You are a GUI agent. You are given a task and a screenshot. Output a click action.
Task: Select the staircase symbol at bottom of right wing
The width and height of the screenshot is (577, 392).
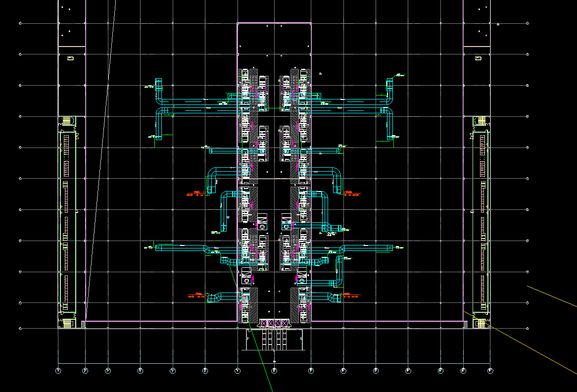tap(481, 324)
